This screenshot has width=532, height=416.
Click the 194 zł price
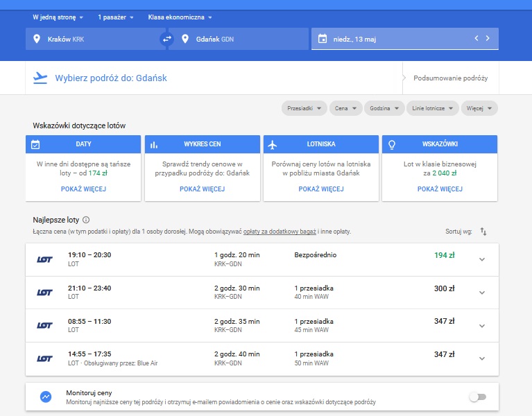point(444,255)
